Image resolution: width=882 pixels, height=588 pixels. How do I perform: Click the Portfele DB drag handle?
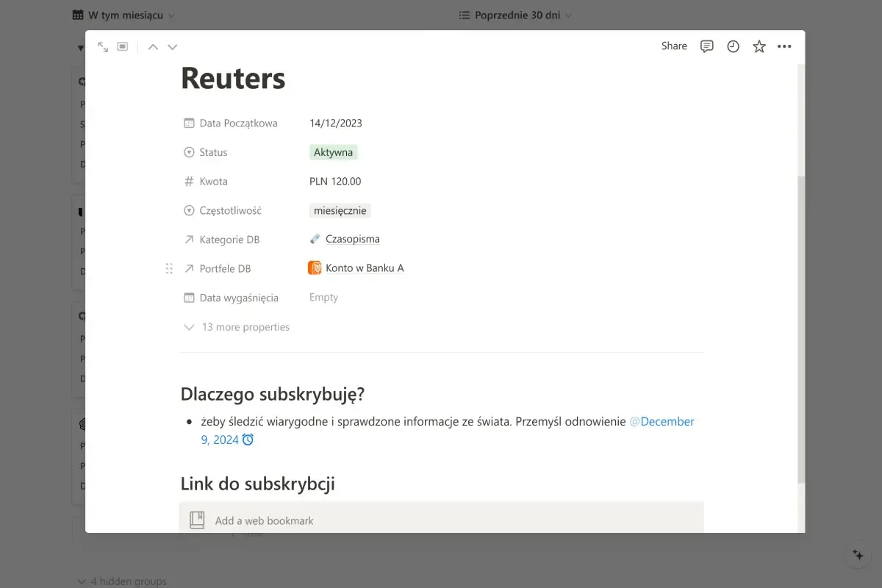[169, 268]
